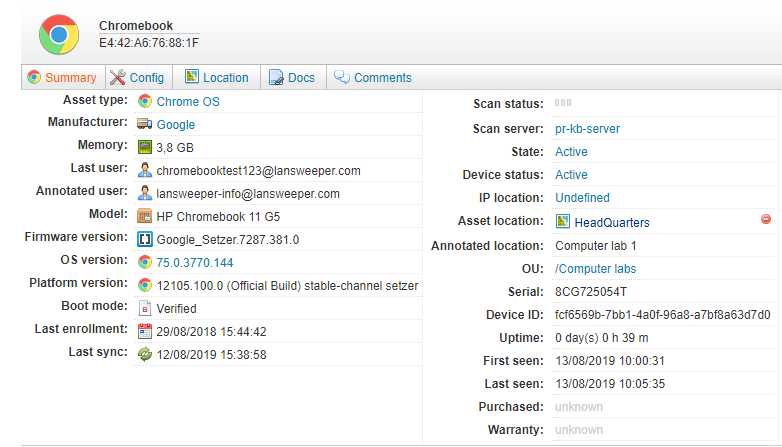
Task: Select MAC address E4:42:A6:76:88:1F
Action: pyautogui.click(x=149, y=43)
